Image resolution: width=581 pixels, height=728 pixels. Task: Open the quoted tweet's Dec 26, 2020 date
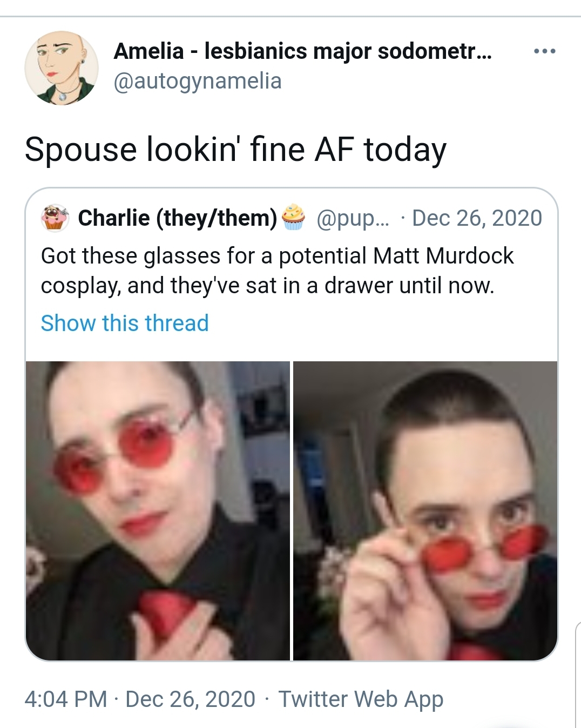(x=477, y=218)
